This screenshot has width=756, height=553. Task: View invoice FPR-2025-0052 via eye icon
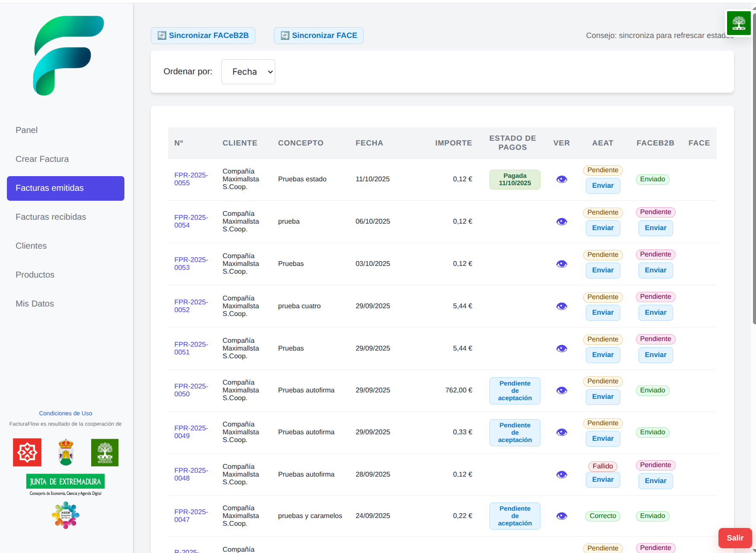coord(562,307)
